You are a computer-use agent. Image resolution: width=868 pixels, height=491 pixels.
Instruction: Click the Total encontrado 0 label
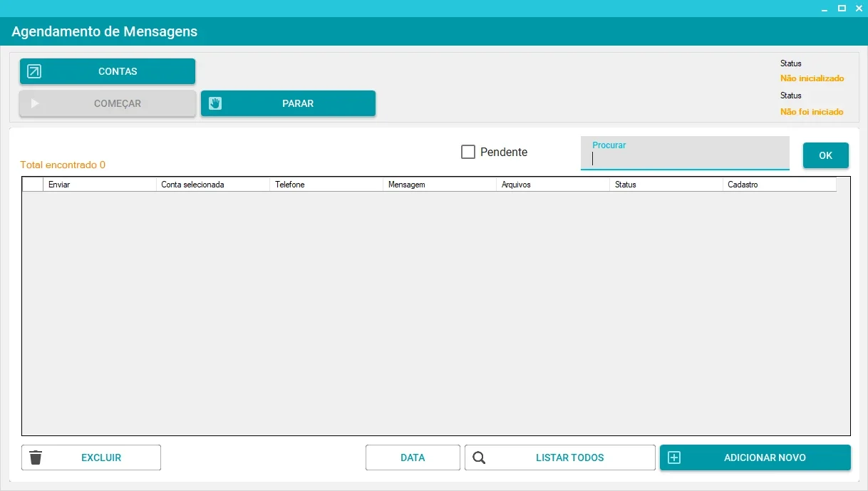click(x=63, y=165)
